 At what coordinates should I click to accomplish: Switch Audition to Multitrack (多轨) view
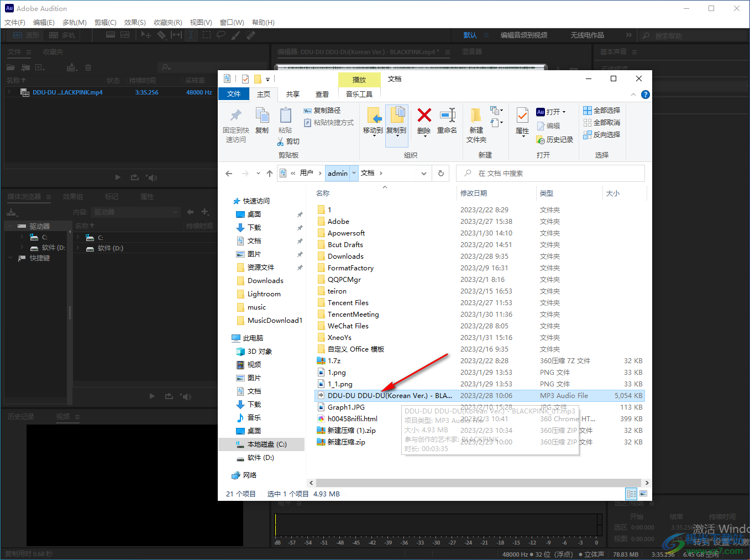[x=62, y=35]
